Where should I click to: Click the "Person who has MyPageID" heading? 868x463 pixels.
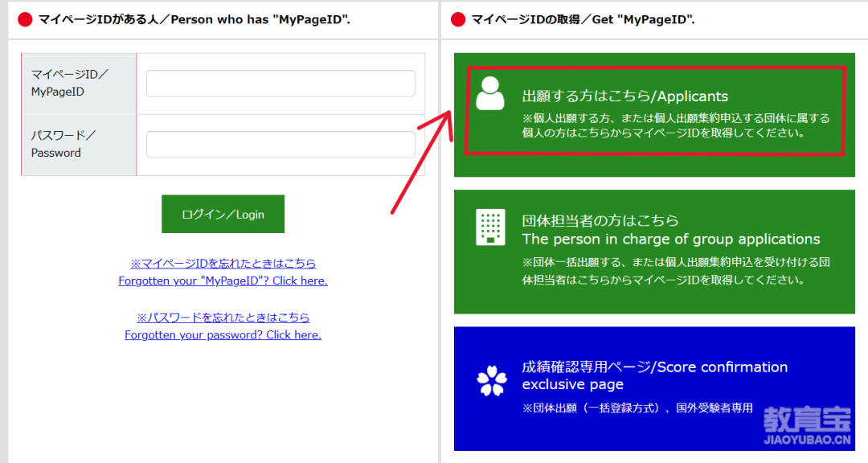(x=194, y=20)
